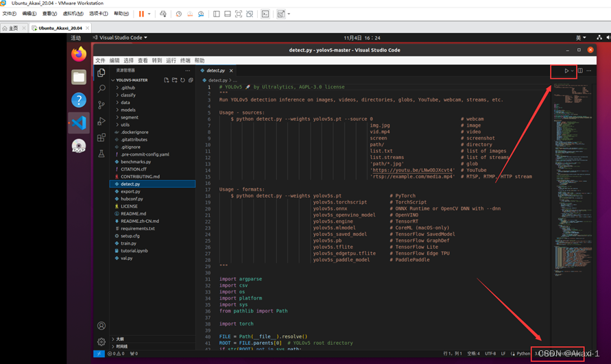Open the run button's dropdown arrow
611x364 pixels.
coord(572,71)
